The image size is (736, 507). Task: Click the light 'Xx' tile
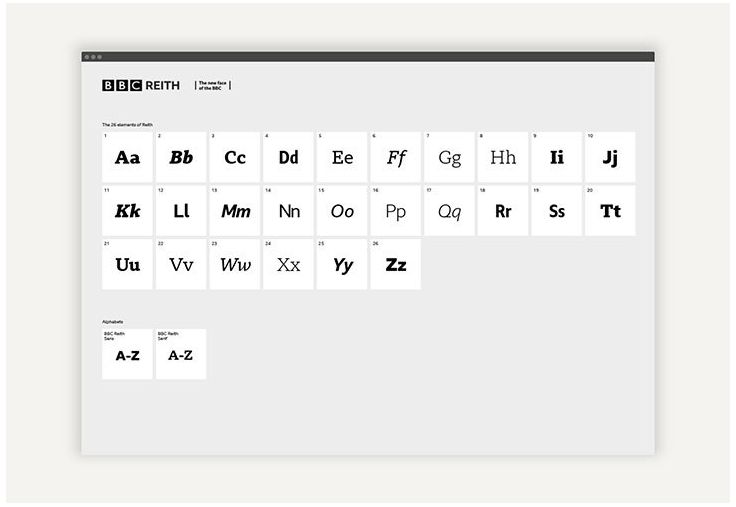288,265
